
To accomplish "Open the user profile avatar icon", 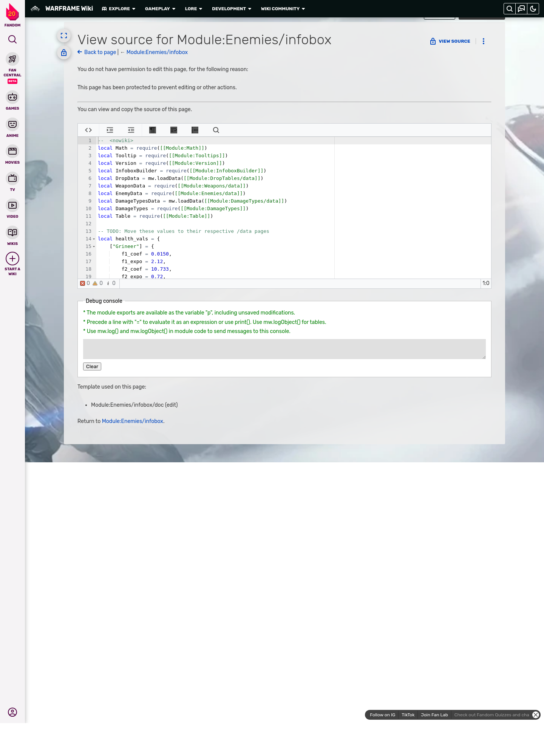I will pos(12,712).
